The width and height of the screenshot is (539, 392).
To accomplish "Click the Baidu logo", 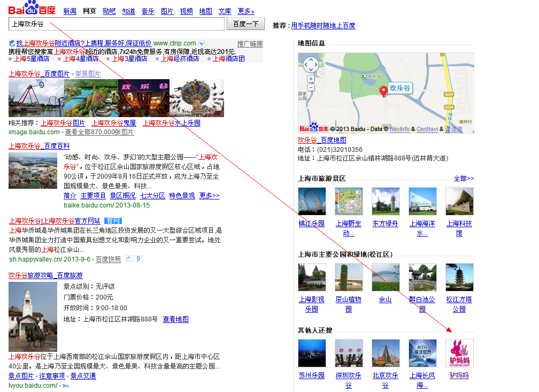I will click(32, 8).
